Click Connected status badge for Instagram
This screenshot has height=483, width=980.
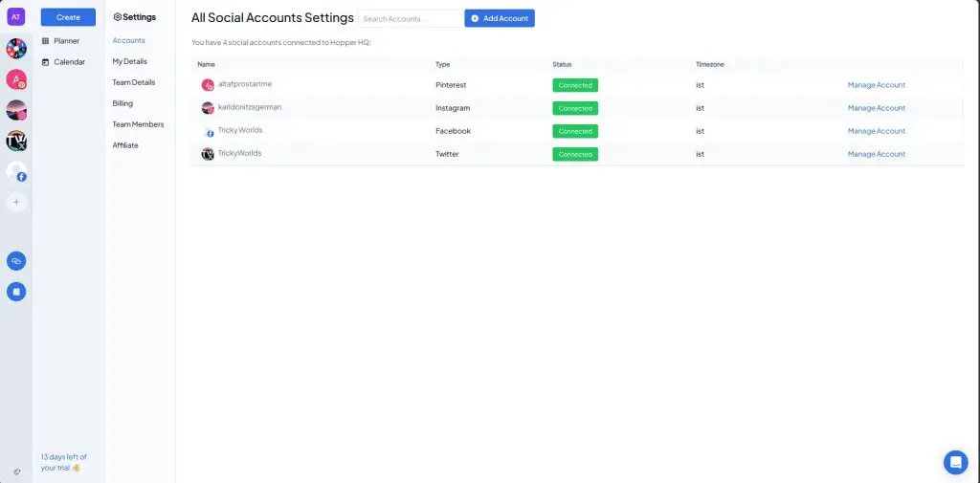pos(575,108)
